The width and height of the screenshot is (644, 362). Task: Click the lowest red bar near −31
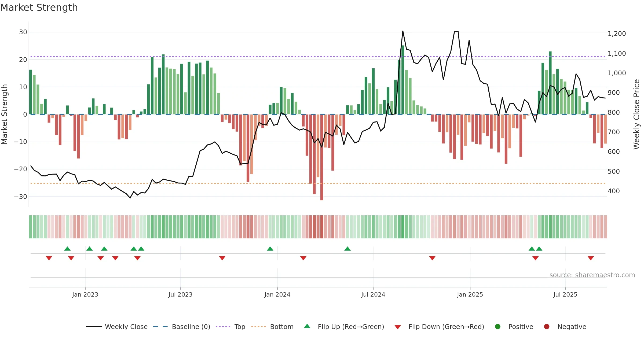tap(322, 157)
